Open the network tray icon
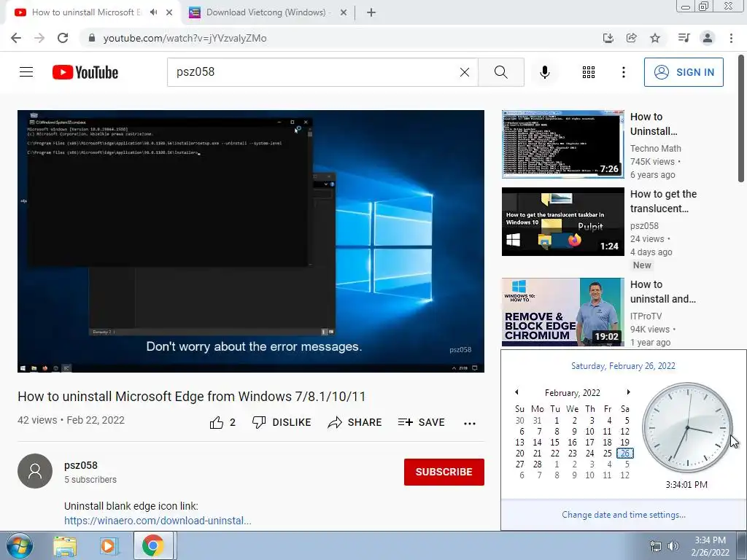The width and height of the screenshot is (747, 560). 656,546
